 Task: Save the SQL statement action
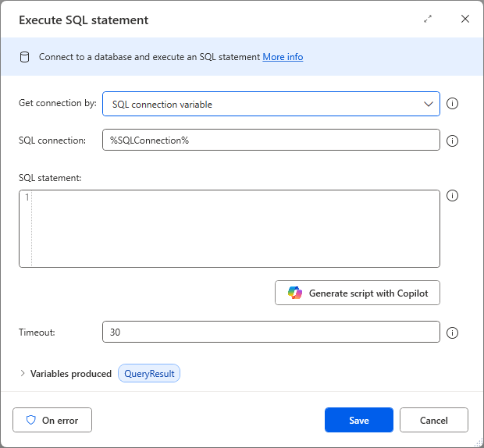358,420
